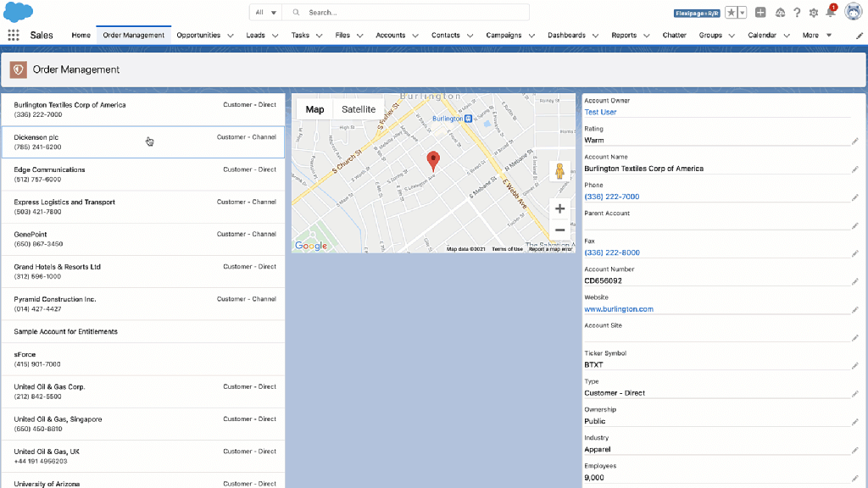Click the Street View pegman icon
This screenshot has height=488, width=868.
click(x=559, y=172)
